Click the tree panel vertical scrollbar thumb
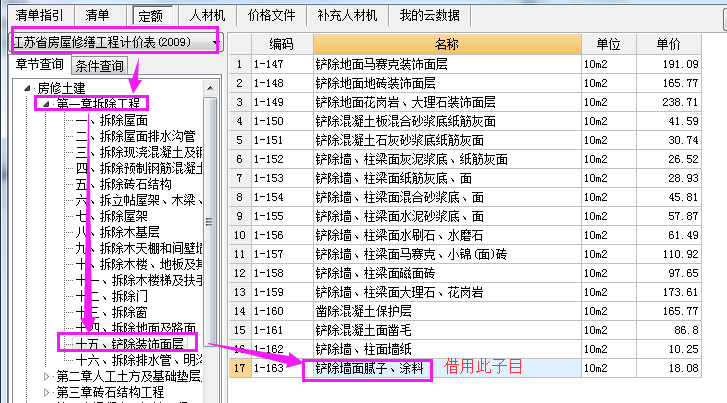This screenshot has height=403, width=727. [x=210, y=222]
